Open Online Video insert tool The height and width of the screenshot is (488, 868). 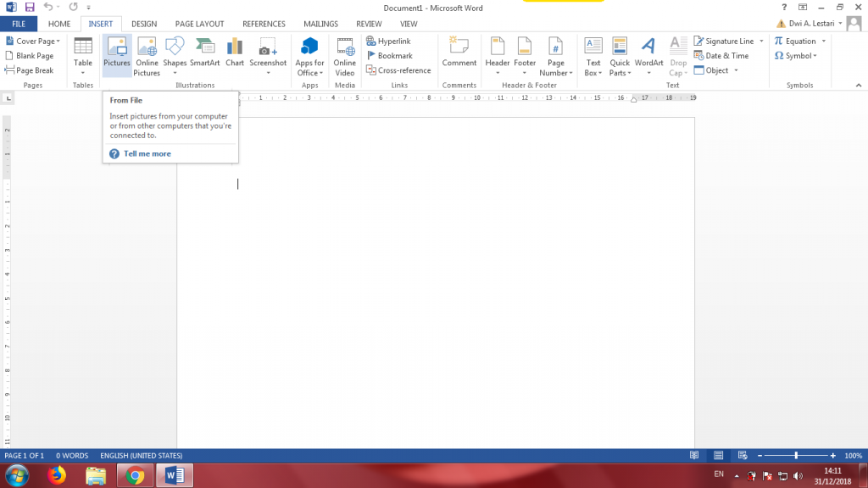[345, 56]
